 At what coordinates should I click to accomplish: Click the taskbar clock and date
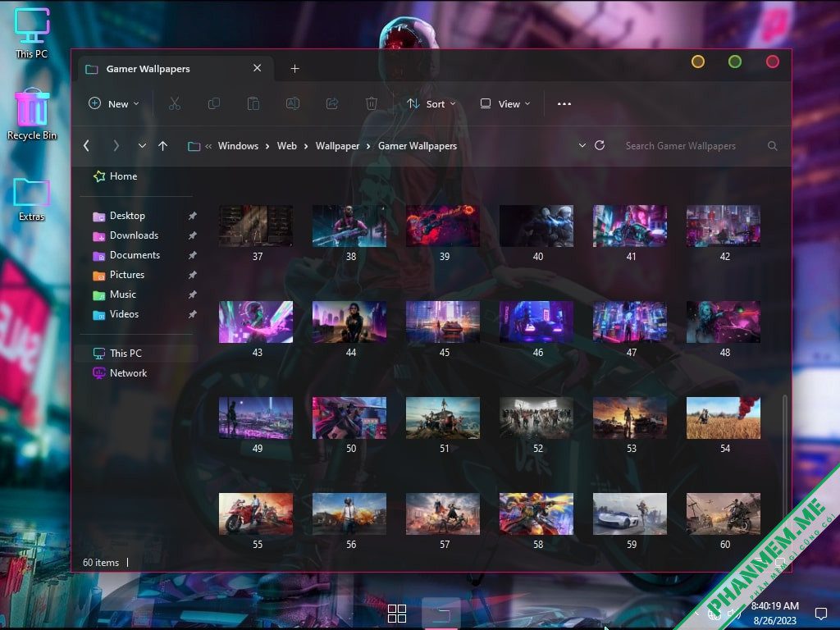click(x=774, y=613)
